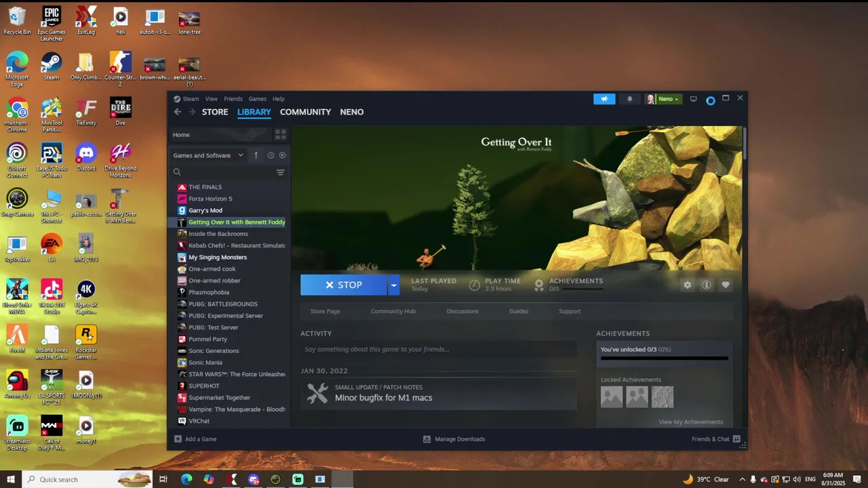The width and height of the screenshot is (868, 488).
Task: Open the Games menu
Action: 257,99
